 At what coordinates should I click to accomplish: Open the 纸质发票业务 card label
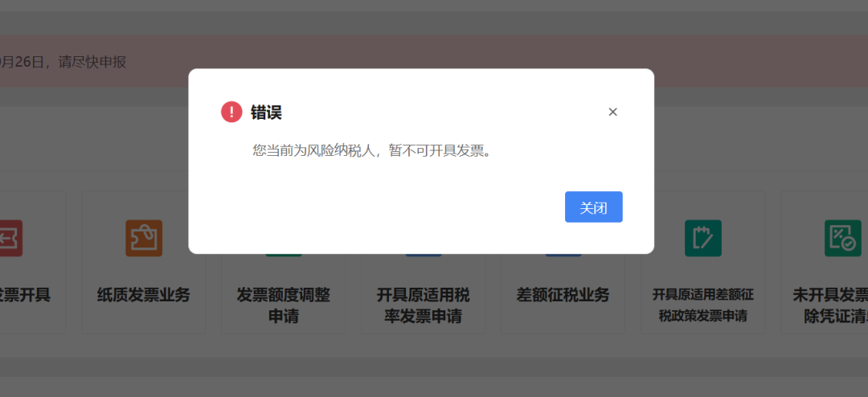pos(143,295)
